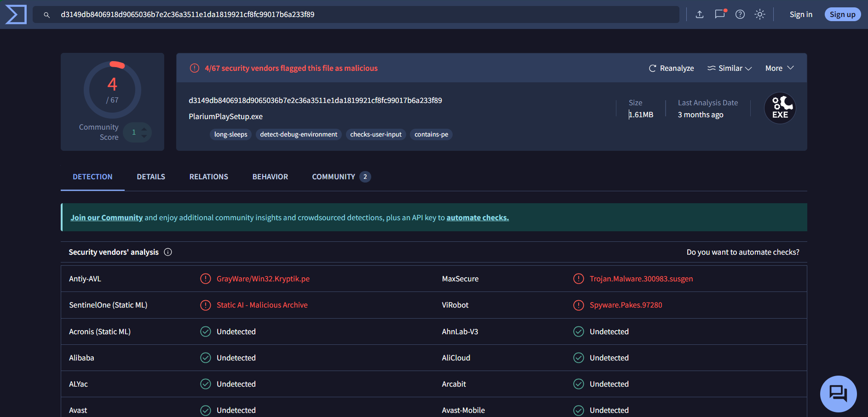Image resolution: width=868 pixels, height=417 pixels.
Task: Click the PlariumPlaySetup.exe file name
Action: point(226,116)
